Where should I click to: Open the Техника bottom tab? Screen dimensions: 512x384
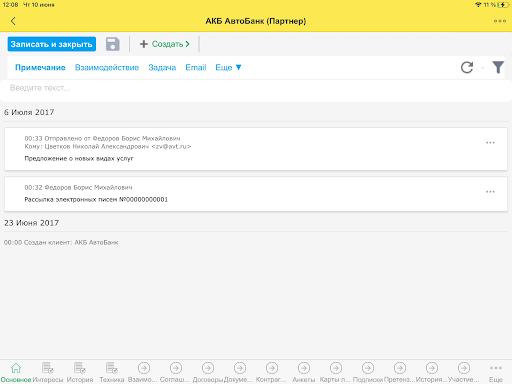(x=112, y=373)
